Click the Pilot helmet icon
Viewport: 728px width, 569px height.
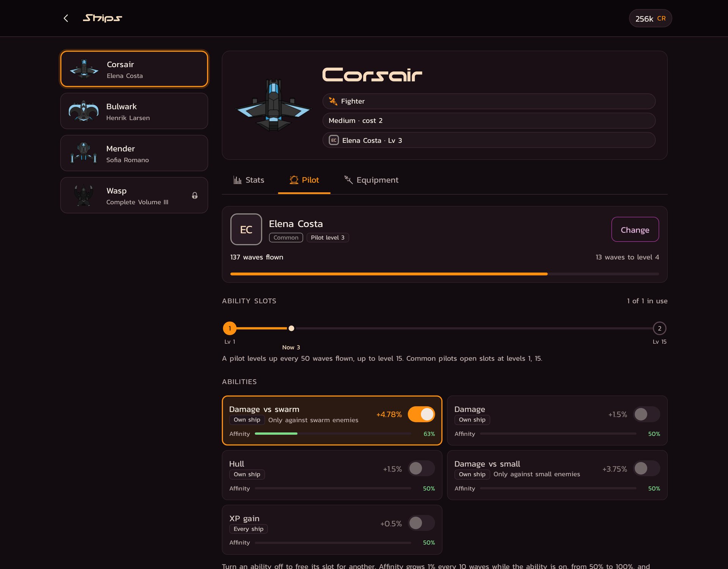pos(294,180)
